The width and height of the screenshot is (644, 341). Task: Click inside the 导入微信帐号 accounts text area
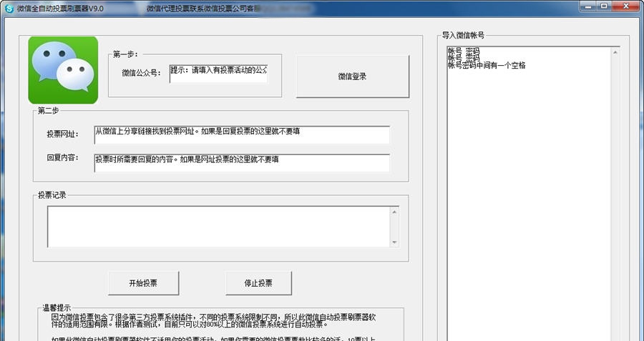pyautogui.click(x=529, y=193)
